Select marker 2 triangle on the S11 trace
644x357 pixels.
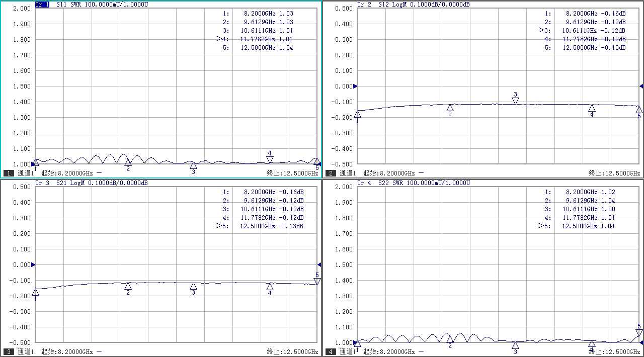coord(128,162)
